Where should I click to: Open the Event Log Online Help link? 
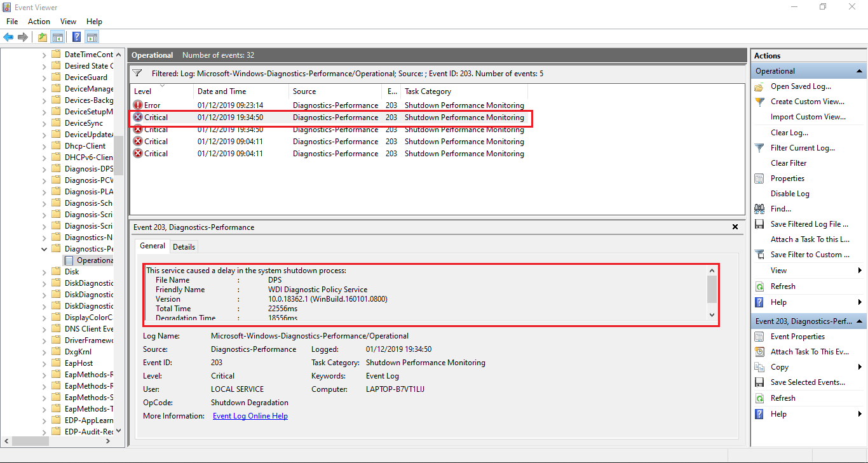250,416
